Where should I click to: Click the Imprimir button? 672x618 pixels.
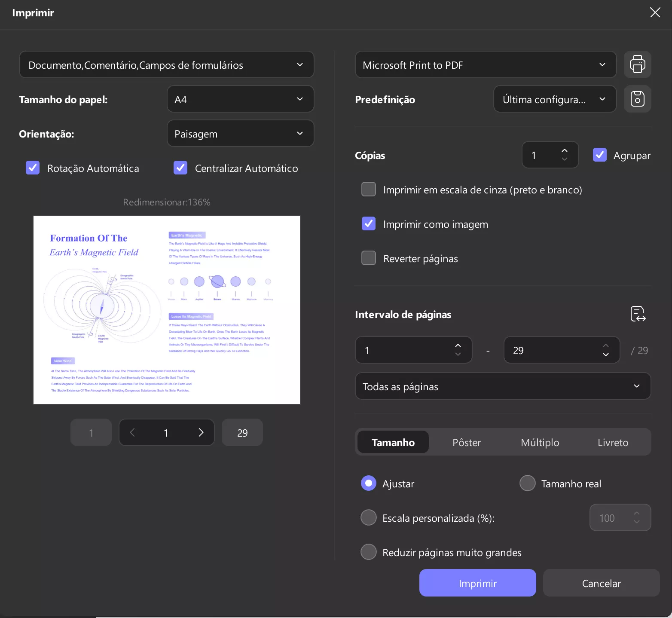478,583
